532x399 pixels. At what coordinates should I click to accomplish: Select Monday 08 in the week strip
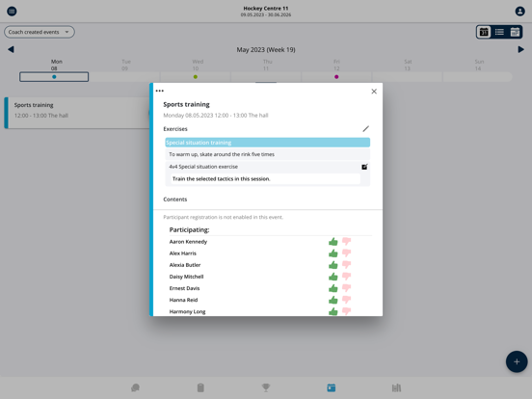(54, 77)
